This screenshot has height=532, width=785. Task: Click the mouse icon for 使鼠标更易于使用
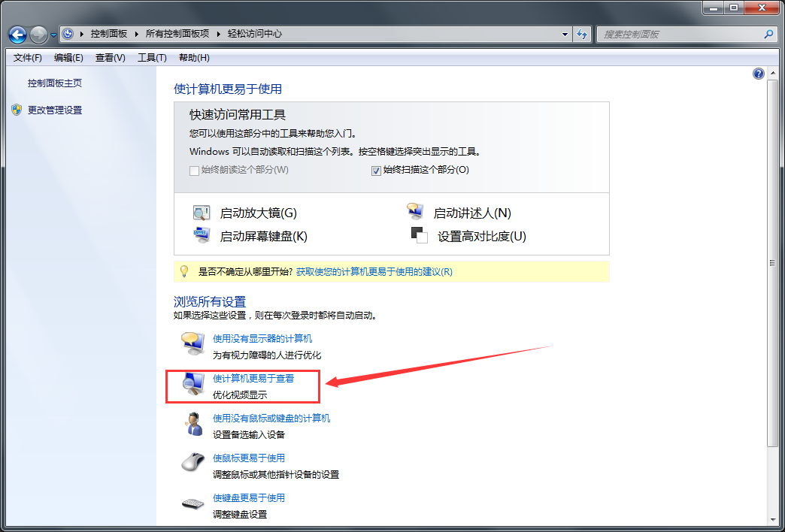coord(192,461)
